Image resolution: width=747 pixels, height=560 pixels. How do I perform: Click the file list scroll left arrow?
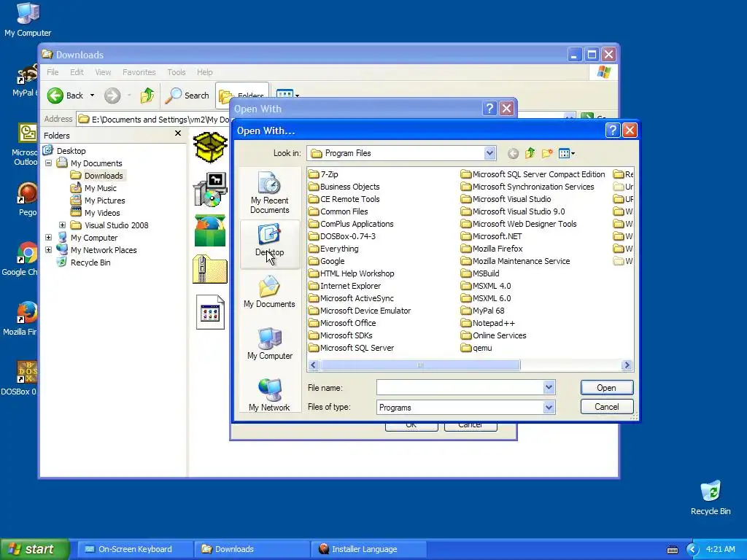tap(313, 365)
